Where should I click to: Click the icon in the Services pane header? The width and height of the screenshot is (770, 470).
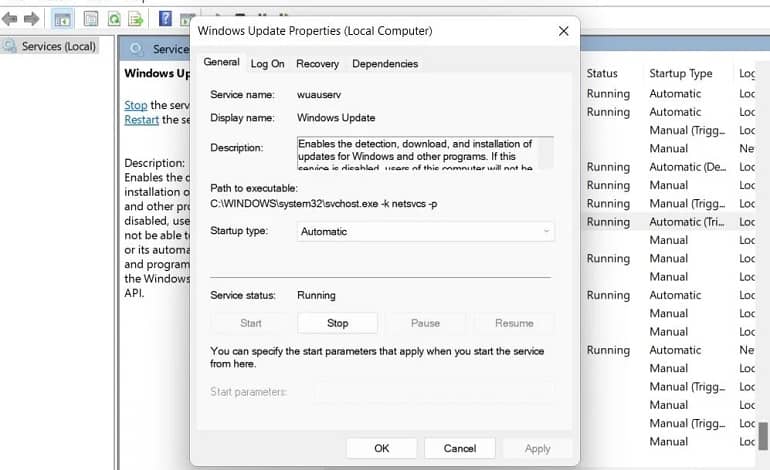coord(137,49)
